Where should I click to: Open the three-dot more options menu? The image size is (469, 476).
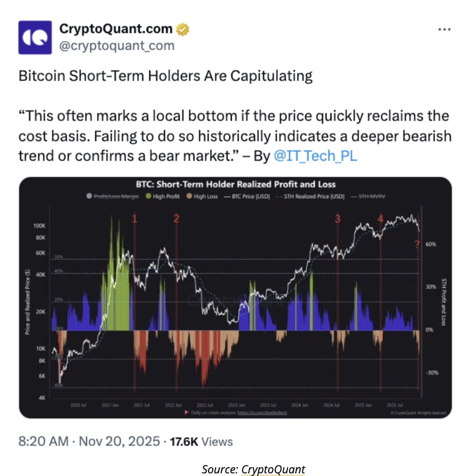(444, 29)
